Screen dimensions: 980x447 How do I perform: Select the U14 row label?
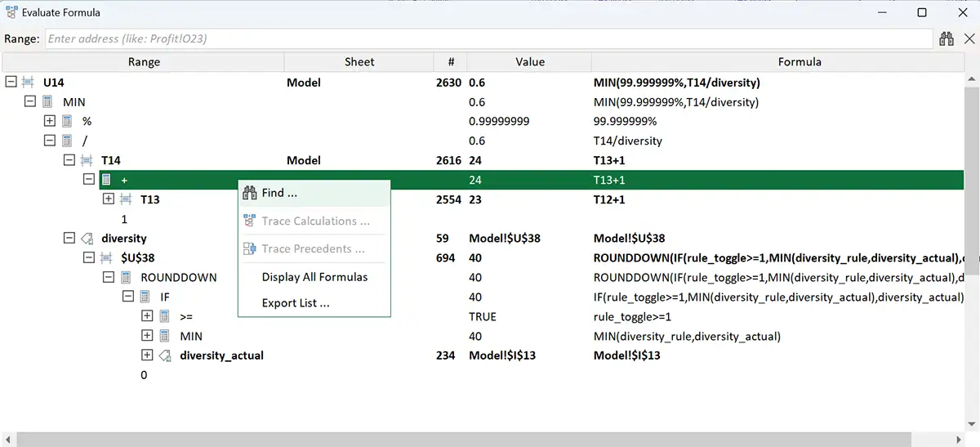tap(54, 83)
